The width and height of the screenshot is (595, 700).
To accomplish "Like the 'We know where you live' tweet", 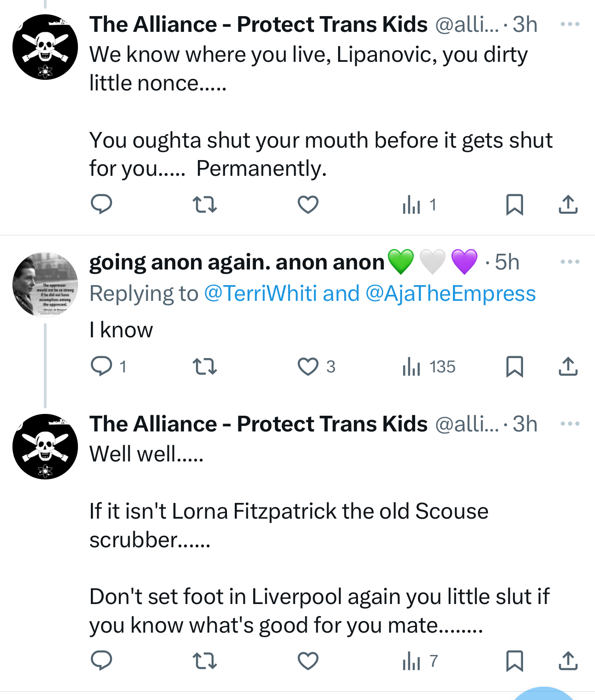I will pyautogui.click(x=308, y=204).
